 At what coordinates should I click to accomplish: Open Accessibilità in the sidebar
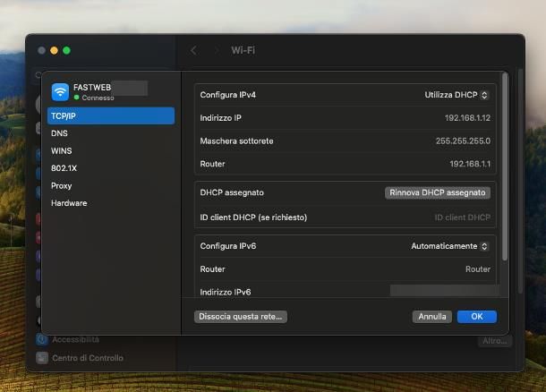[75, 339]
